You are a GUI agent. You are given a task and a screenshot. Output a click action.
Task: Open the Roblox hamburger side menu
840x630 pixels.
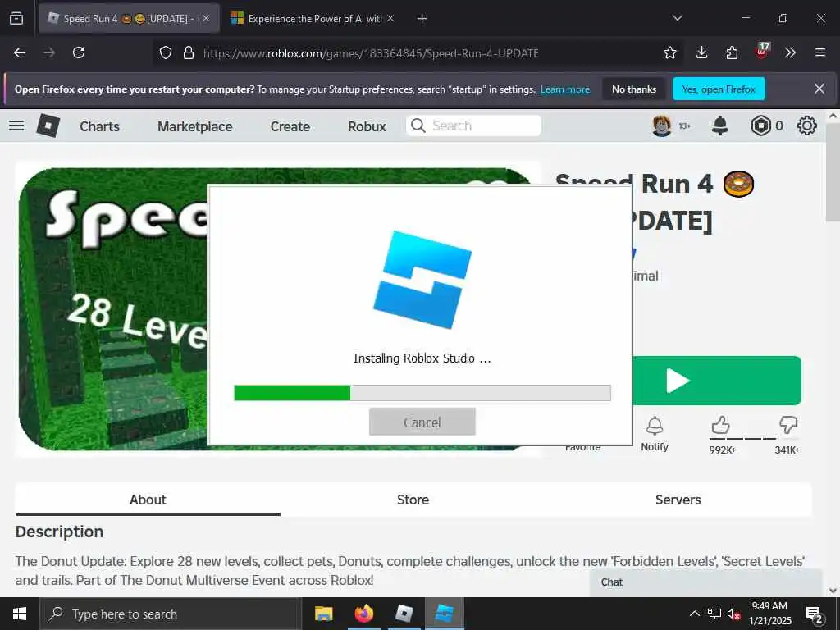pos(16,126)
